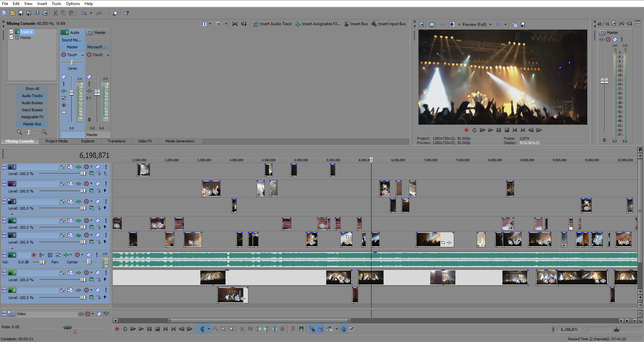This screenshot has height=342, width=644.
Task: Click the interactive tutorials hand icon
Action: click(x=115, y=13)
